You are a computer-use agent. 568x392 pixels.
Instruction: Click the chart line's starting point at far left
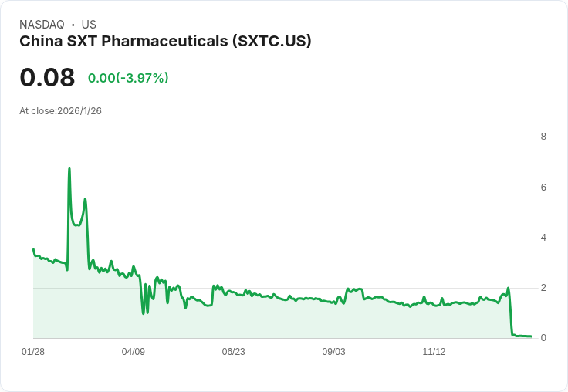tap(33, 249)
